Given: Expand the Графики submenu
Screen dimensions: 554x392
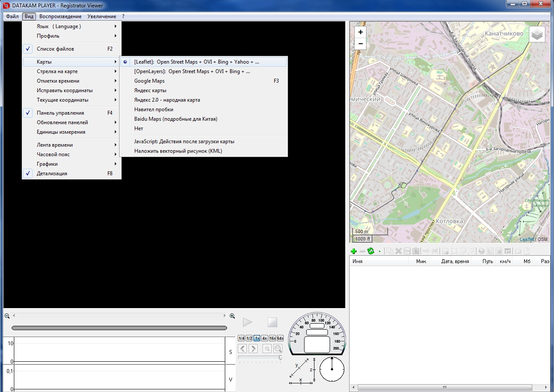Looking at the screenshot, I should pyautogui.click(x=47, y=164).
